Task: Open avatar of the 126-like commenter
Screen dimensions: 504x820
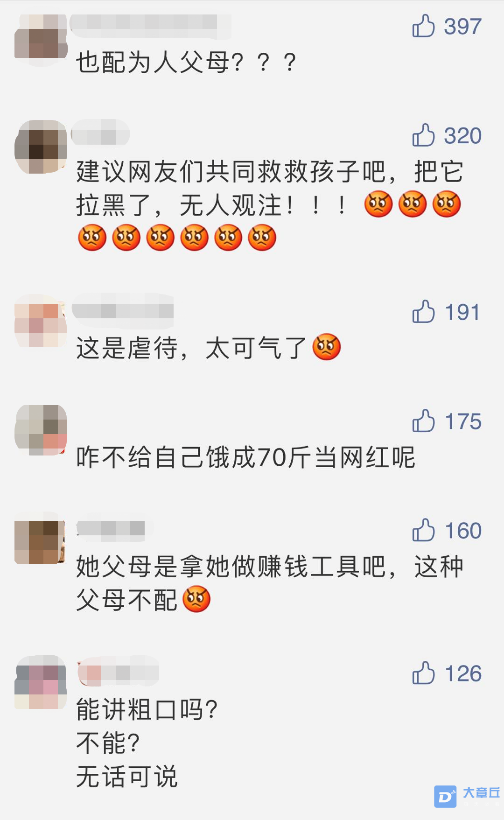Action: tap(41, 682)
